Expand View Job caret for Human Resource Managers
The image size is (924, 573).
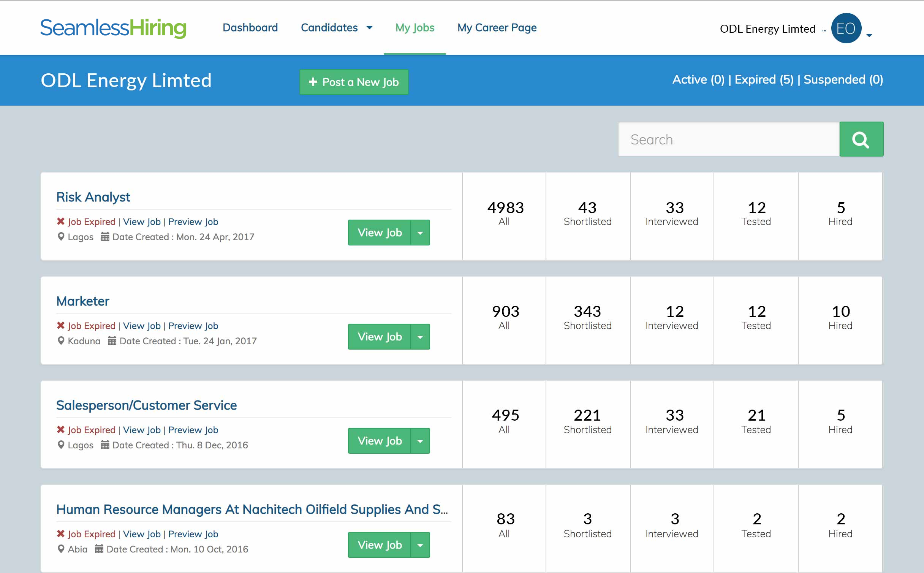(x=420, y=545)
